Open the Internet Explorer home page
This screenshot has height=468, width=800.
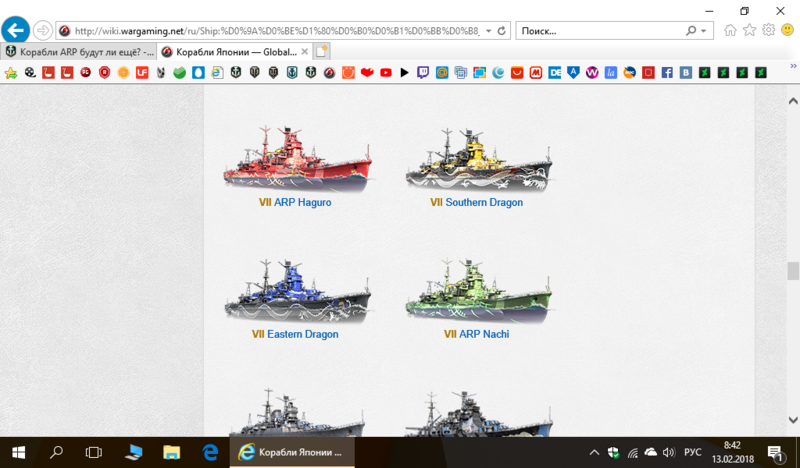730,31
